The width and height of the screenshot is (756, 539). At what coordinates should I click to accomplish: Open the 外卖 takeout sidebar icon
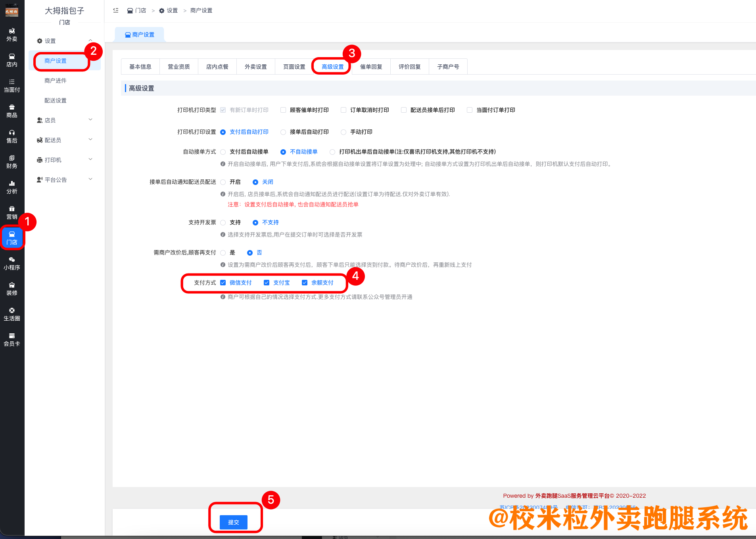(x=12, y=35)
